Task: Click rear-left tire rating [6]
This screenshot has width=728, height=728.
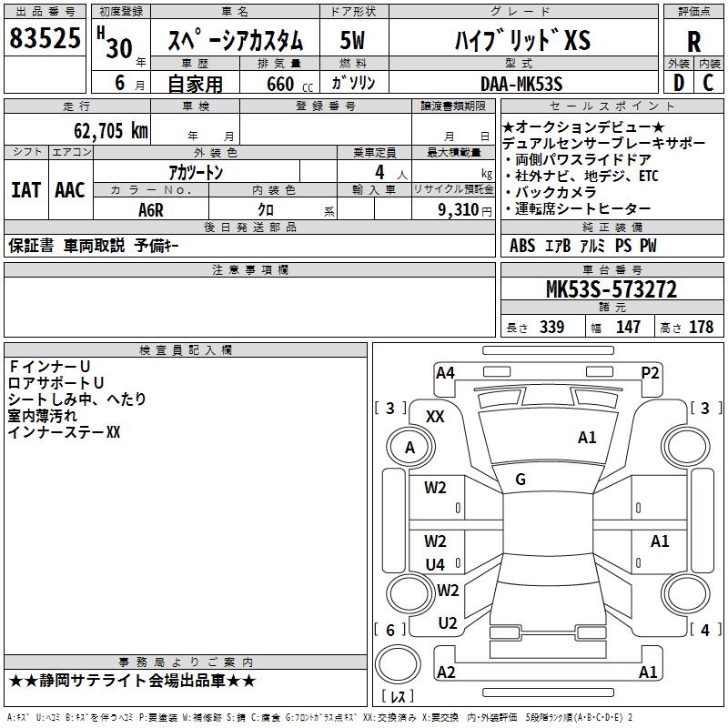Action: [x=390, y=630]
